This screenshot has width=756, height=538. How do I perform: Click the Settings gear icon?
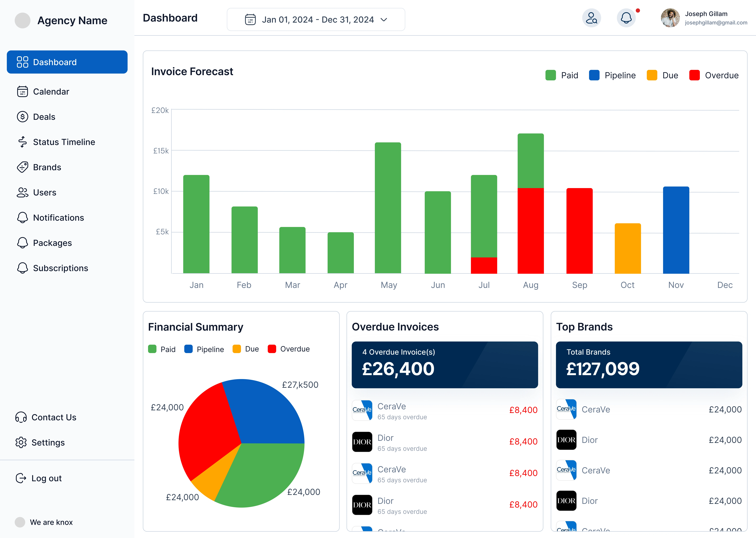(21, 442)
